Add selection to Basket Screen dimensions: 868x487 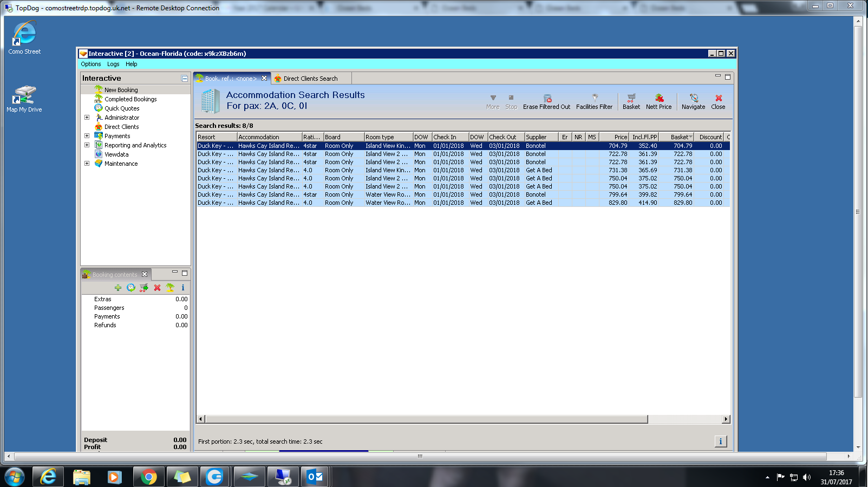[631, 102]
